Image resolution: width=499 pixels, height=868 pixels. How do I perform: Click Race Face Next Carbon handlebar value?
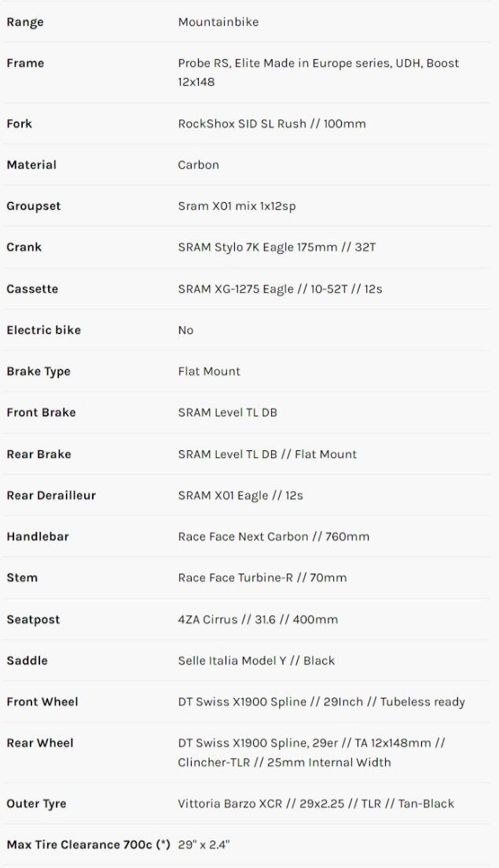click(x=273, y=537)
